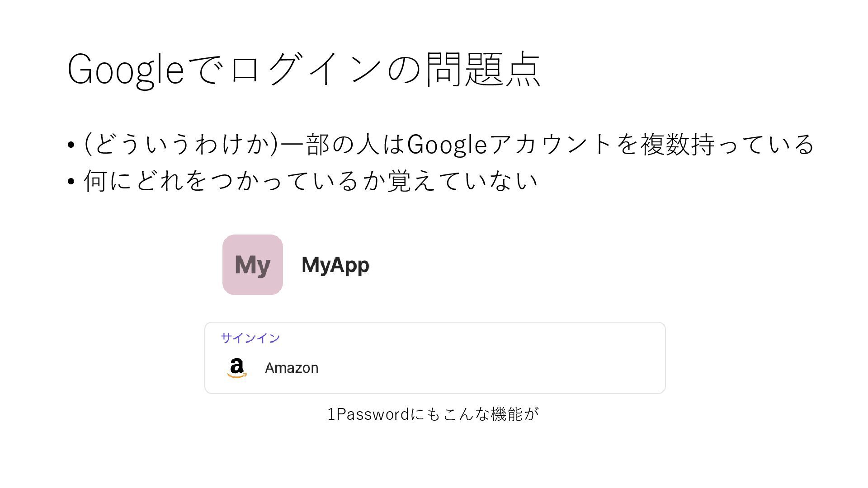Click 複数持っている in the first bullet
The height and width of the screenshot is (488, 868).
[727, 144]
